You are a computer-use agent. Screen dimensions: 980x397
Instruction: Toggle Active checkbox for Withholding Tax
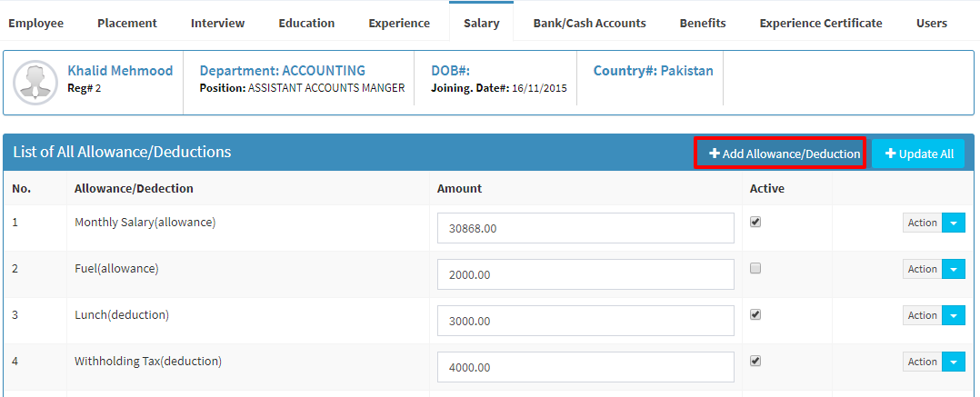(755, 361)
